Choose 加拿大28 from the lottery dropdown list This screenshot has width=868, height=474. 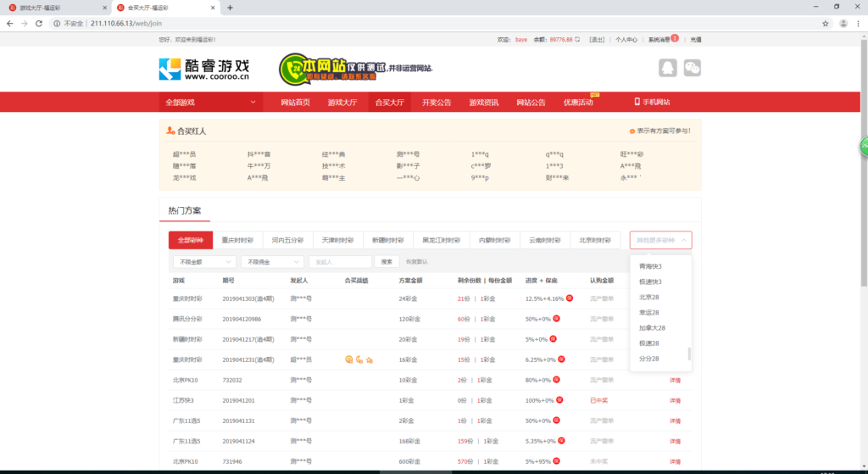[x=652, y=327]
